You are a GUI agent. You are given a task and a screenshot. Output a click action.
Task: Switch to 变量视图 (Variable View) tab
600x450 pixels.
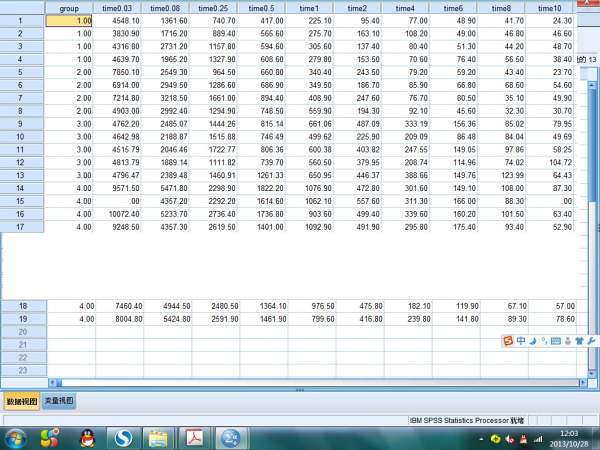click(59, 401)
